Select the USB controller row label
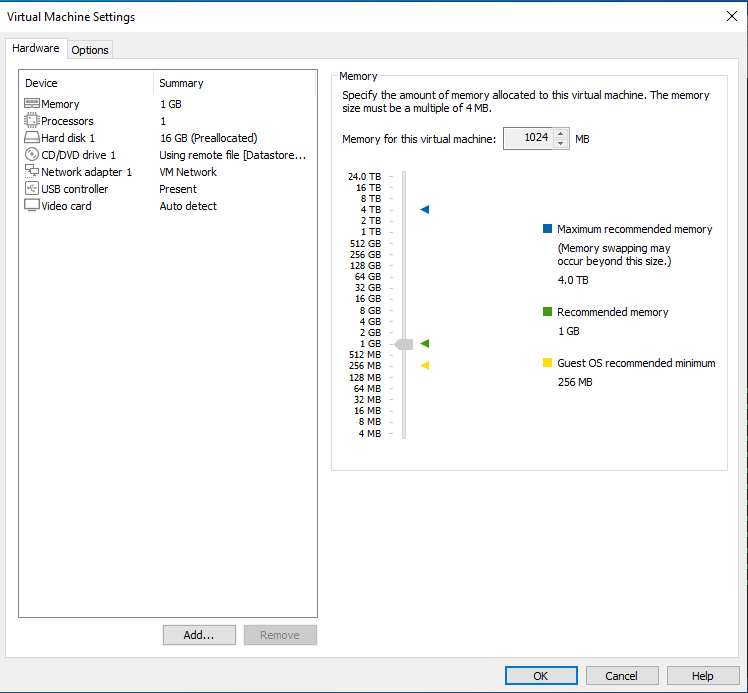The width and height of the screenshot is (748, 693). (x=74, y=189)
